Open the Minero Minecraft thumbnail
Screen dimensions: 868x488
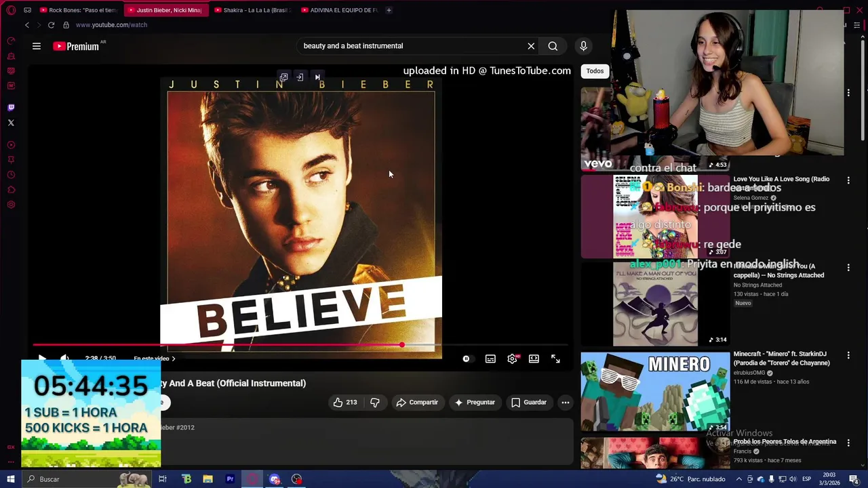pos(655,391)
